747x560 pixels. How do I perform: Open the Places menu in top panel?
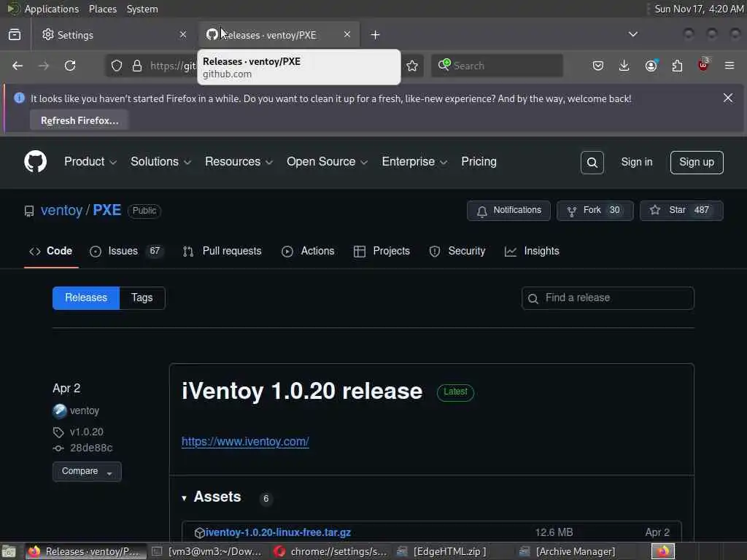(x=102, y=9)
